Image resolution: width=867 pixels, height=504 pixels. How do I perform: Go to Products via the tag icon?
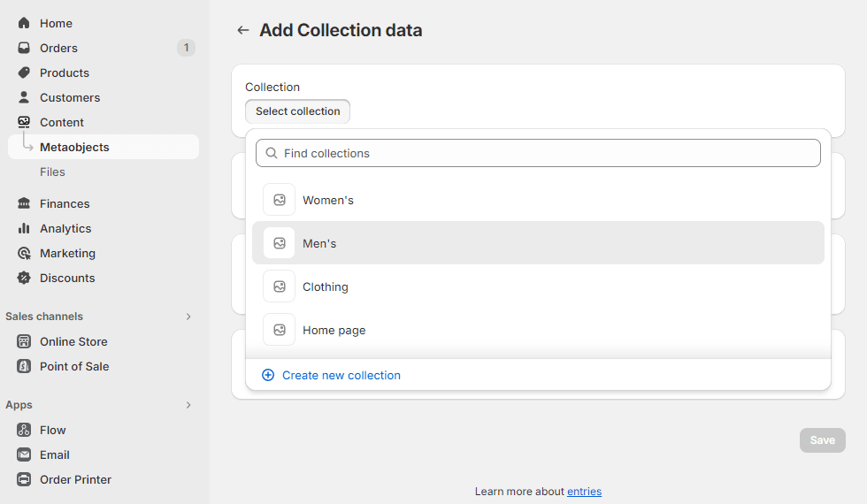coord(24,73)
